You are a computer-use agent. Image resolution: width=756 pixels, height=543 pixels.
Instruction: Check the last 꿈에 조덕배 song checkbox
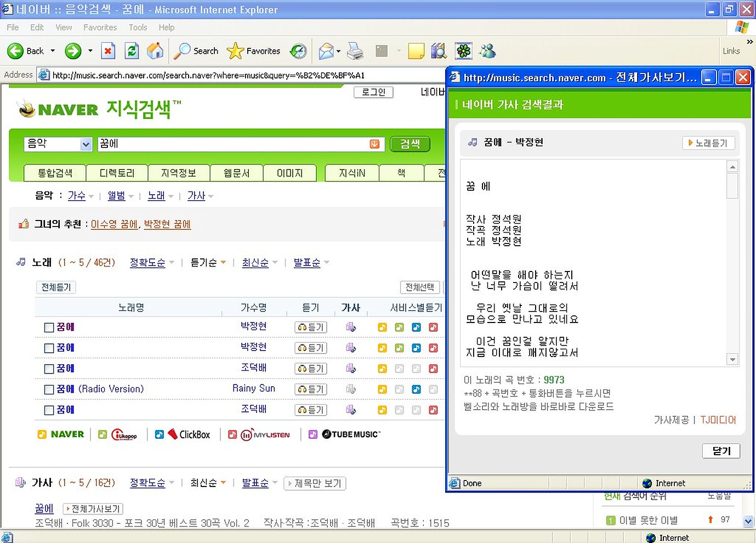click(49, 410)
